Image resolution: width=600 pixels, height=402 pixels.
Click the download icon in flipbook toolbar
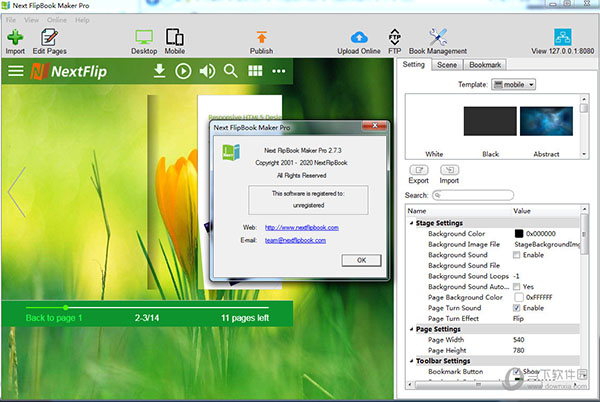tap(159, 71)
